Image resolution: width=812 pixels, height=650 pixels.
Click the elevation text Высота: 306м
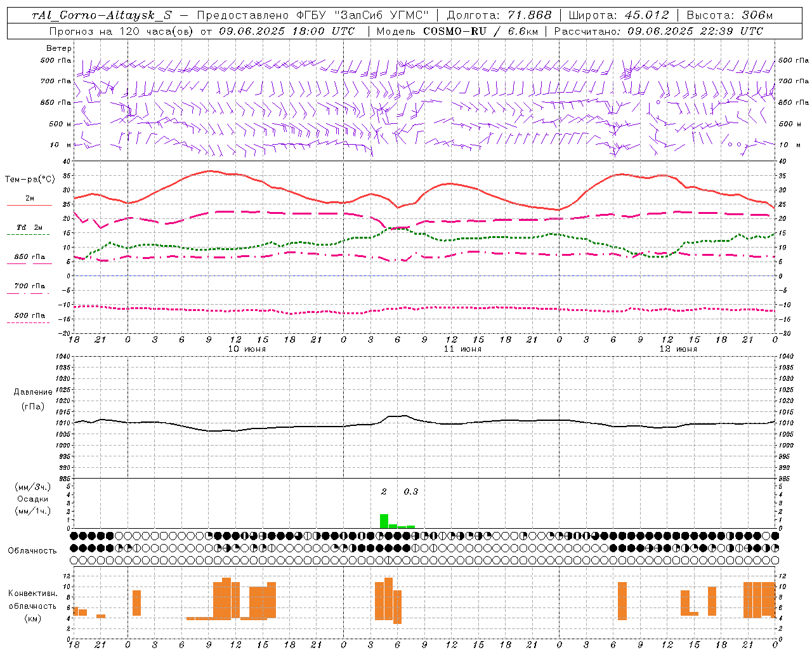point(730,15)
